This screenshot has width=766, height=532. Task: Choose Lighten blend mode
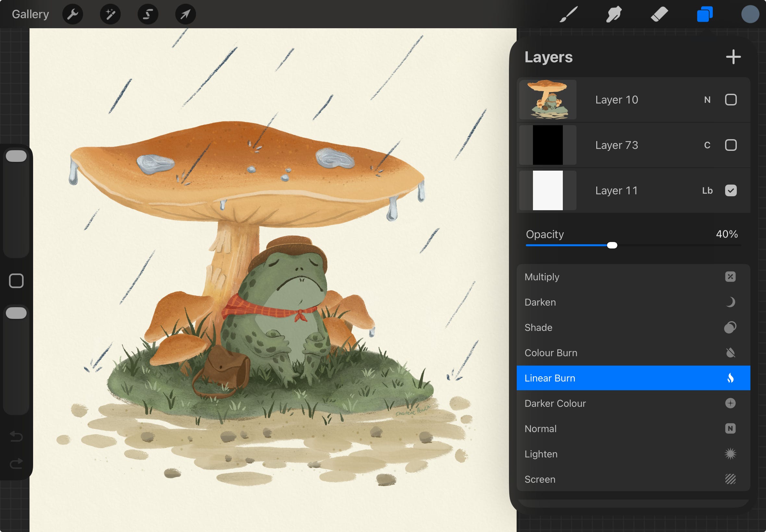point(633,454)
